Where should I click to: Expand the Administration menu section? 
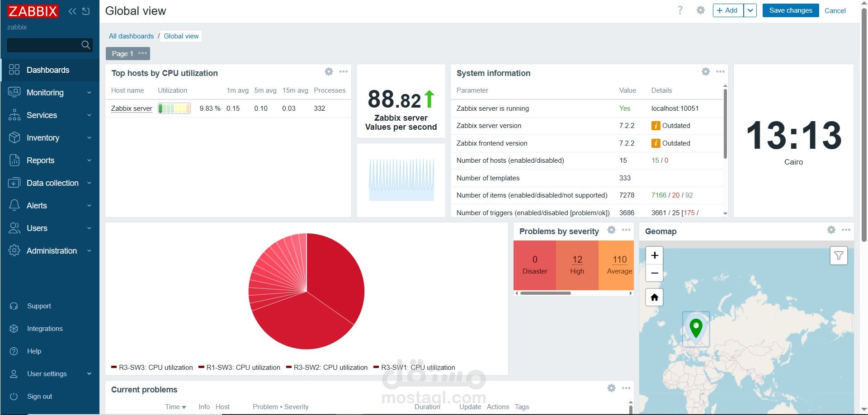(50, 251)
